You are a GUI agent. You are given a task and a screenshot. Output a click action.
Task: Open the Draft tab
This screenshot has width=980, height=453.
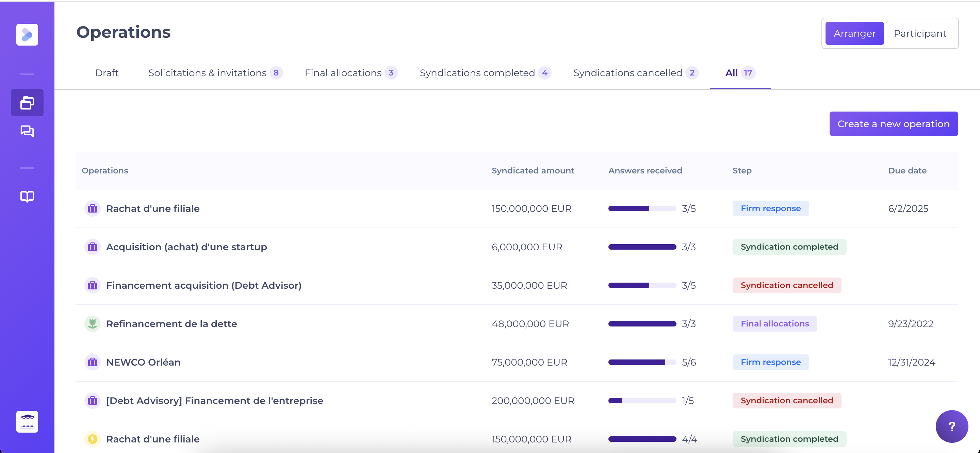pyautogui.click(x=107, y=73)
